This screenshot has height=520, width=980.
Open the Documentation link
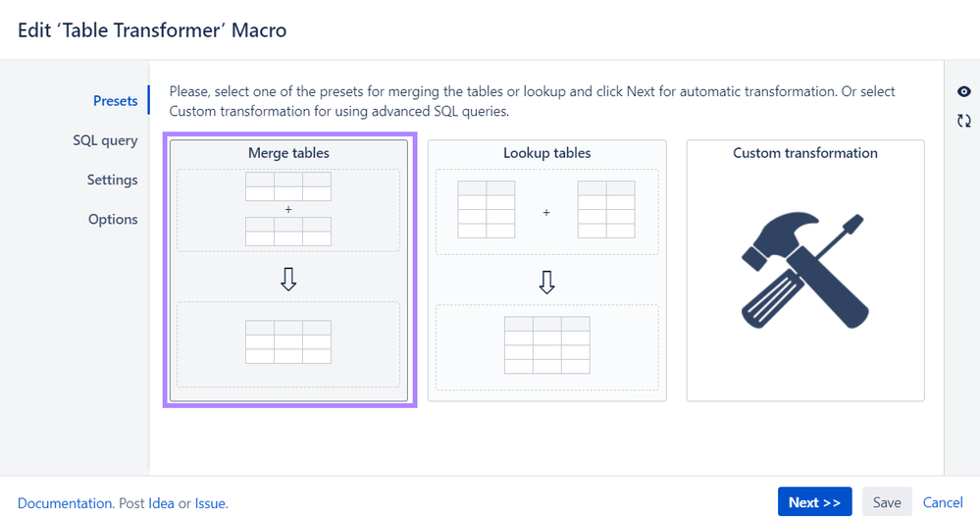pos(65,503)
